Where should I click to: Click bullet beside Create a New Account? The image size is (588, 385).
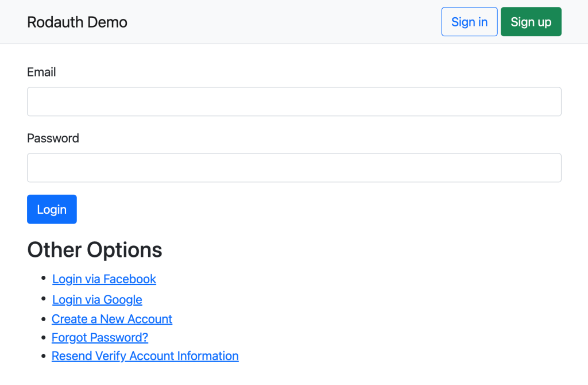(x=43, y=319)
